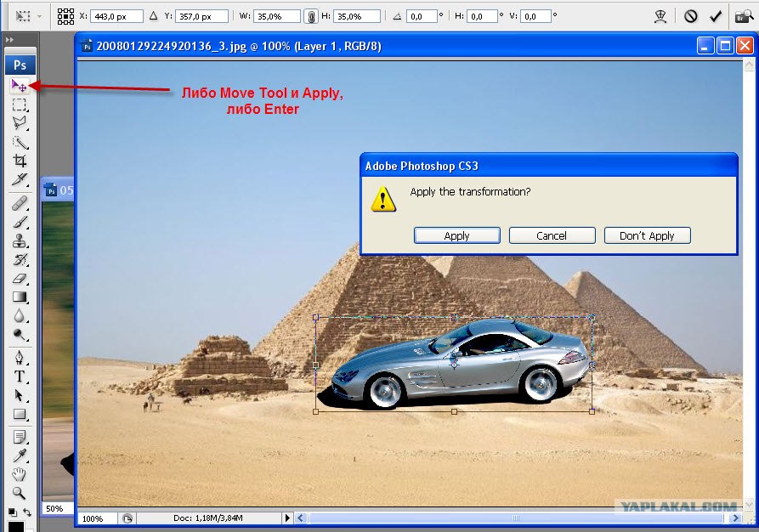This screenshot has height=532, width=759.
Task: Expand the toolbox double-arrow
Action: click(9, 40)
